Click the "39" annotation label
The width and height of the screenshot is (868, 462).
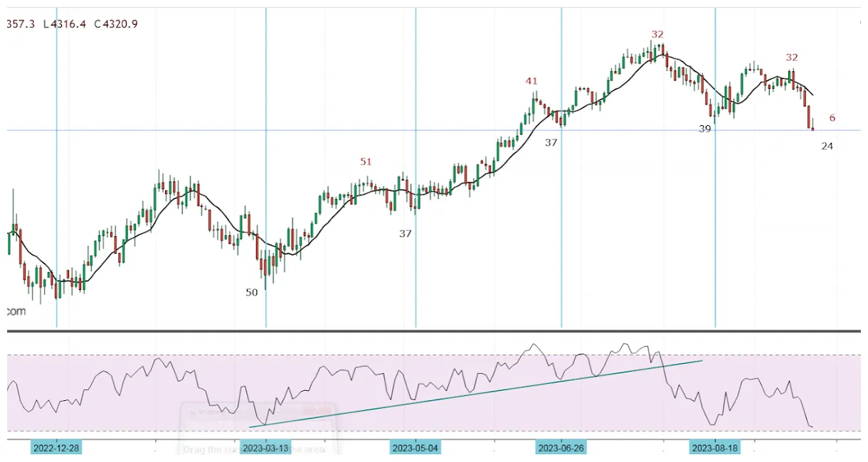pyautogui.click(x=704, y=129)
